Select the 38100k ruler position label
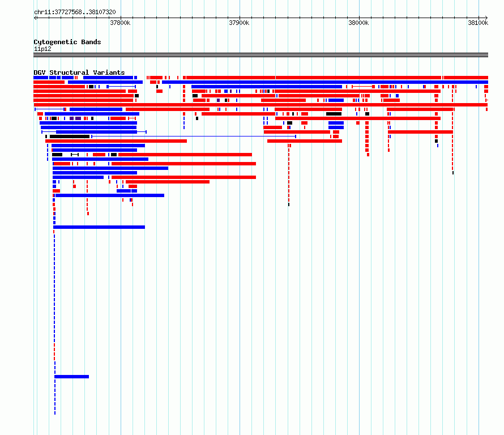The height and width of the screenshot is (435, 504). (478, 23)
